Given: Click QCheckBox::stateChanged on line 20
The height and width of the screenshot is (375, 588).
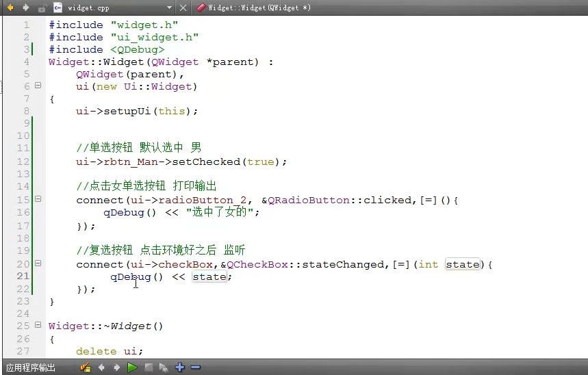Looking at the screenshot, I should pos(305,264).
